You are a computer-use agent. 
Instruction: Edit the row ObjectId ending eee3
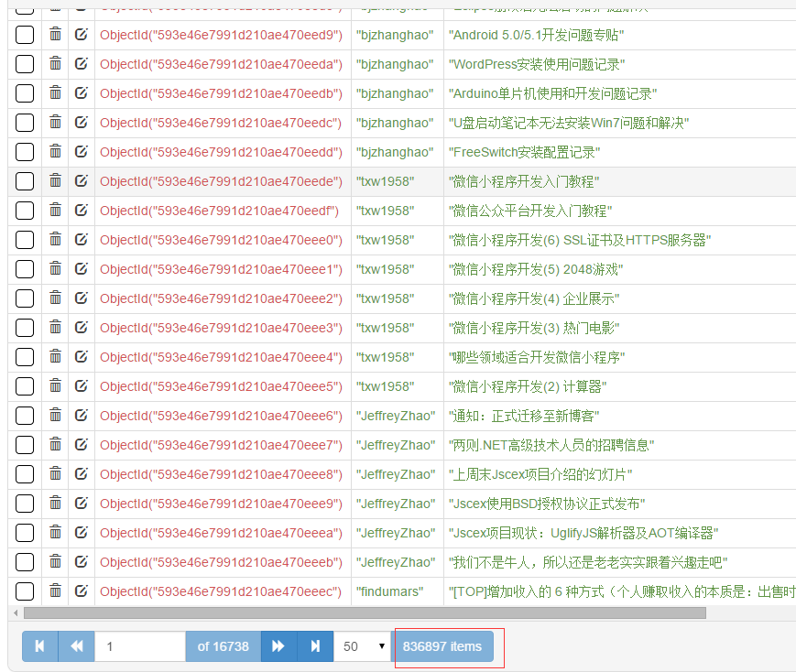coord(82,328)
